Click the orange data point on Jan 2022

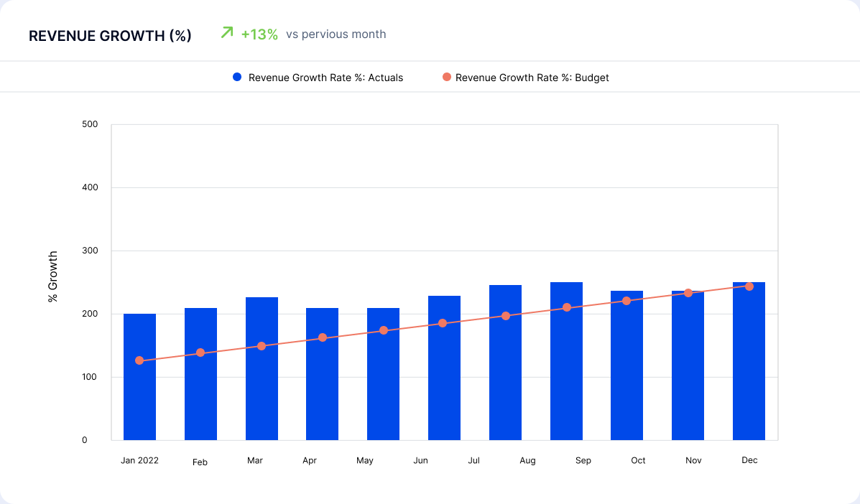(139, 360)
